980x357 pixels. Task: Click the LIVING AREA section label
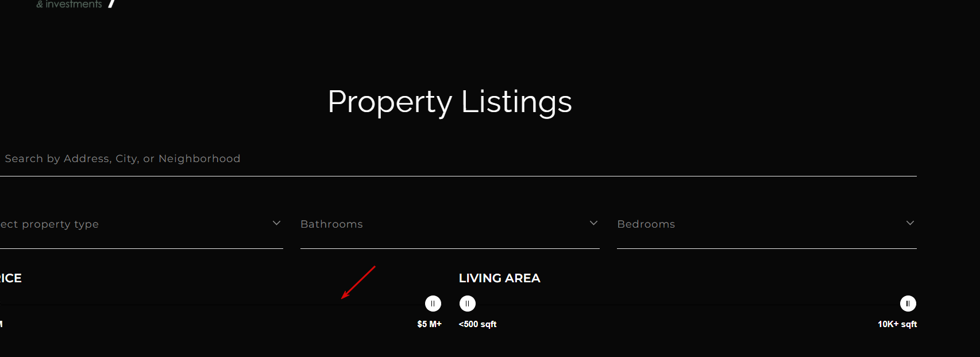(x=500, y=278)
